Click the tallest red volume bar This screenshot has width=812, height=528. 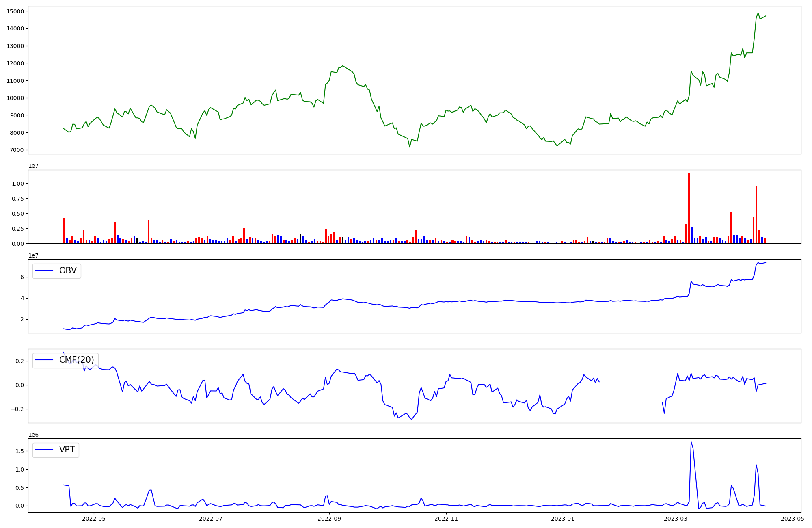click(x=689, y=208)
